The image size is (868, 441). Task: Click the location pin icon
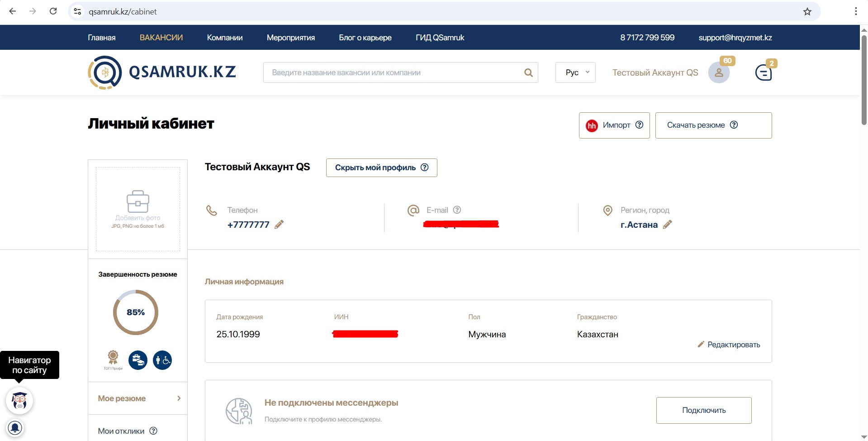[608, 211]
